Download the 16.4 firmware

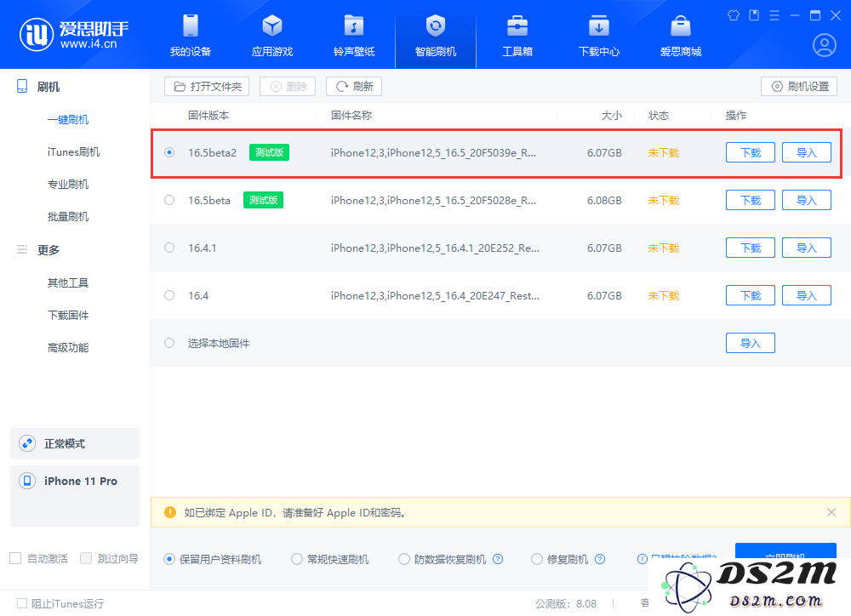(x=751, y=295)
